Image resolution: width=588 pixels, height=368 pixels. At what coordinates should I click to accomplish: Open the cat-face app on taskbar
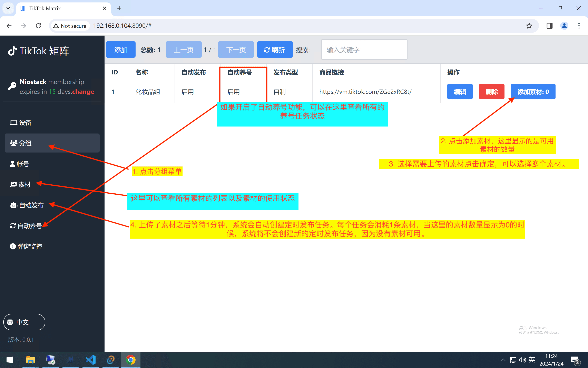pyautogui.click(x=71, y=360)
